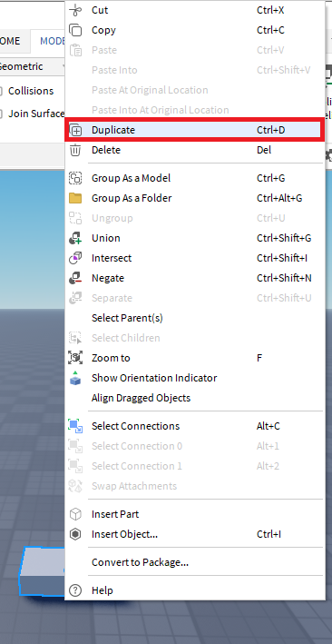Image resolution: width=332 pixels, height=644 pixels.
Task: Select the highlighted part in viewport
Action: [x=43, y=571]
